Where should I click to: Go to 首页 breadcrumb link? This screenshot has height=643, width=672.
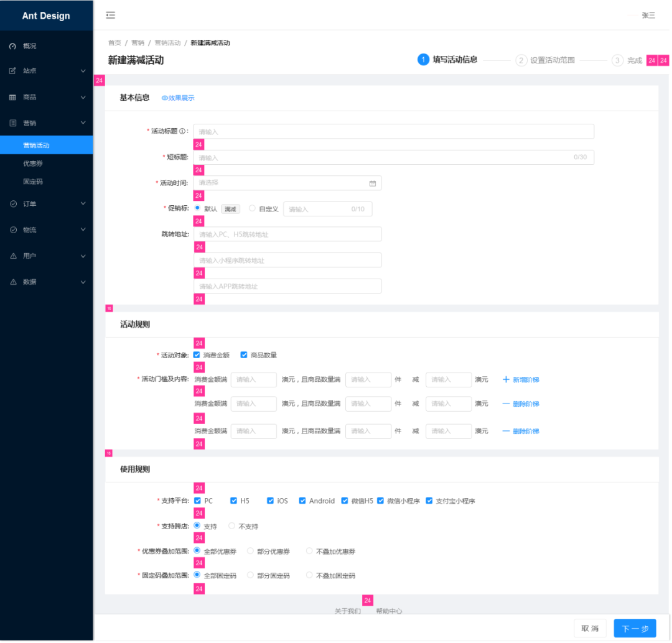[114, 43]
